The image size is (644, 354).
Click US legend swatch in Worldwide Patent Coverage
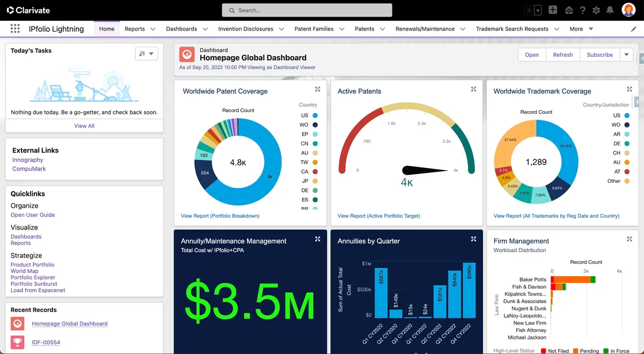point(315,115)
